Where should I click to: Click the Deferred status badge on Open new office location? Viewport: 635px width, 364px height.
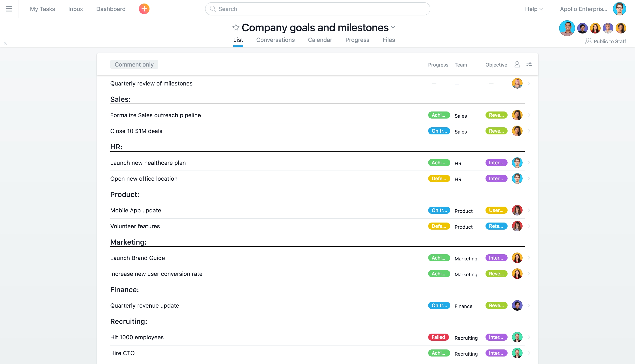point(439,178)
